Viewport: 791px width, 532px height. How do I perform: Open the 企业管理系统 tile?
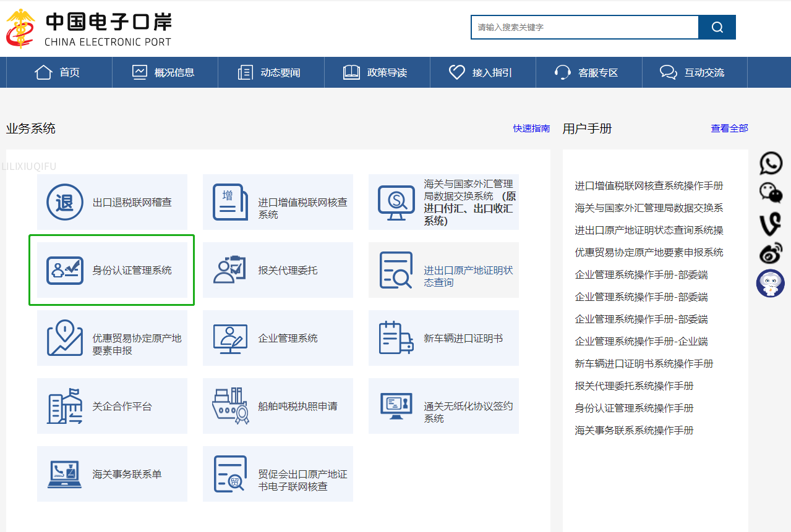pyautogui.click(x=278, y=338)
